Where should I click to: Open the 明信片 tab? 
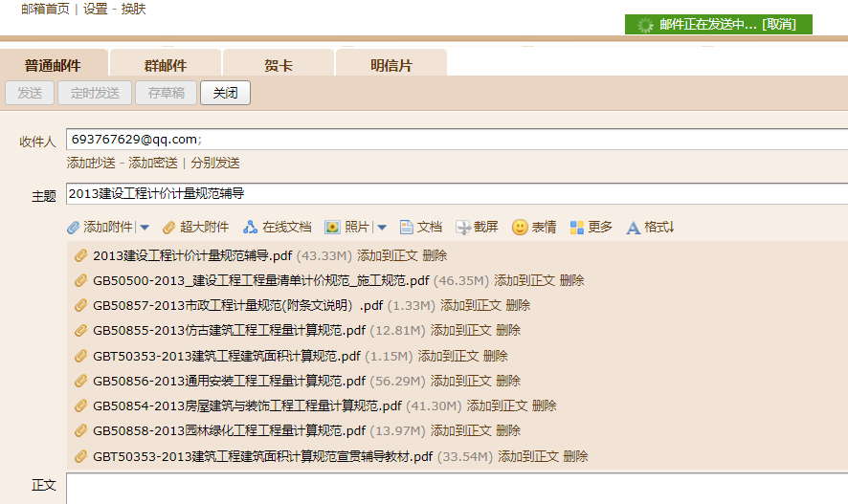tap(391, 63)
